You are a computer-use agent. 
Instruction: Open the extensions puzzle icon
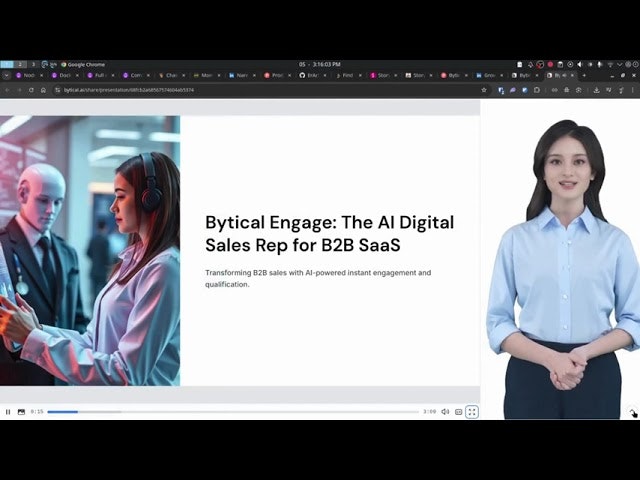click(536, 90)
